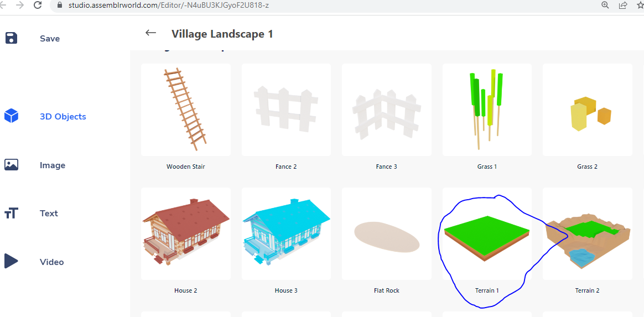The image size is (644, 317).
Task: Click the Village Landscape 1 title
Action: (222, 34)
